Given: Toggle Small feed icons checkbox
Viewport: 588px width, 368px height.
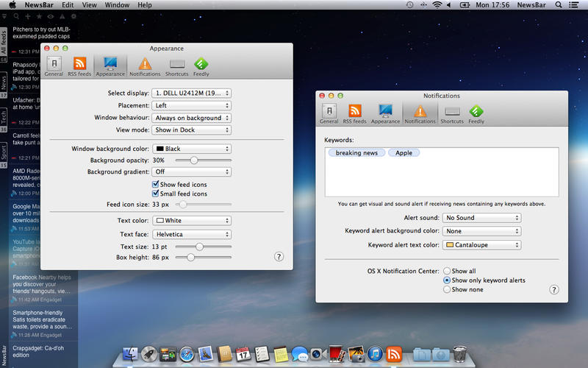Looking at the screenshot, I should coord(155,194).
